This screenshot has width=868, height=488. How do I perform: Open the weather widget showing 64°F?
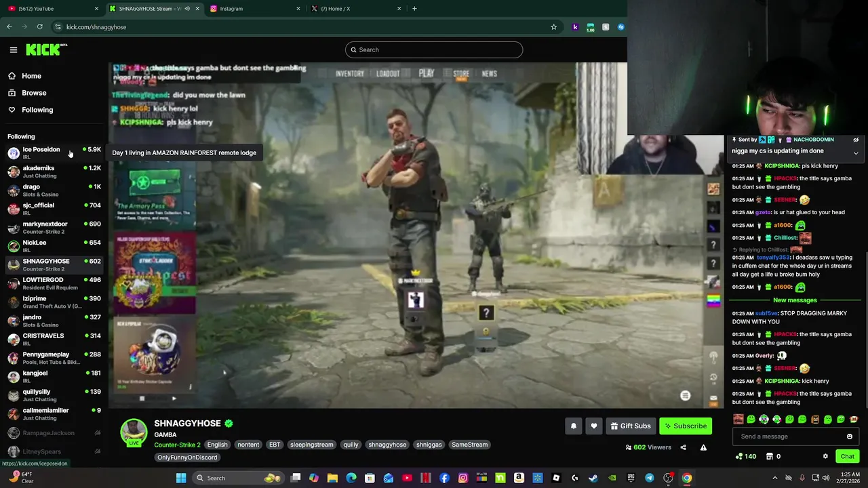[20, 478]
